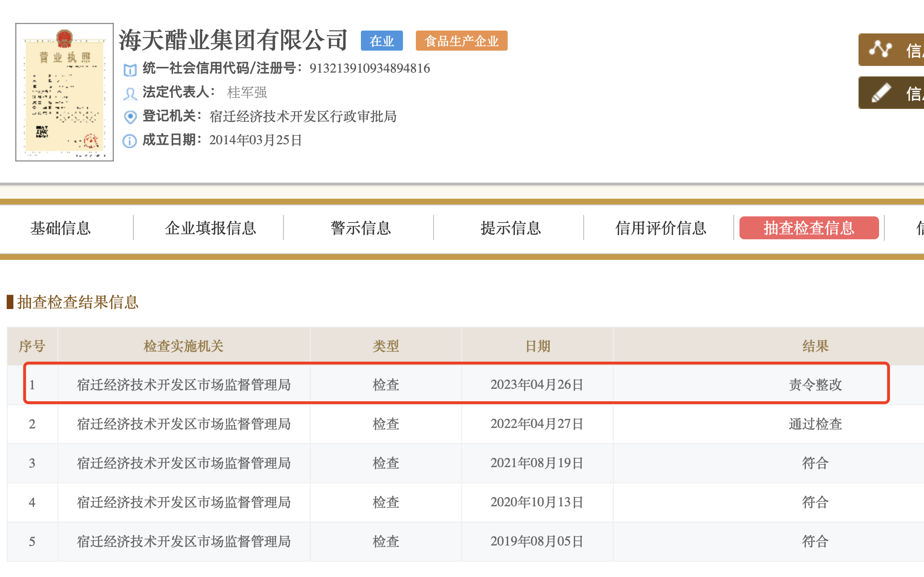Click the establishment date info icon
Screen dimensions: 924x577
(x=130, y=141)
